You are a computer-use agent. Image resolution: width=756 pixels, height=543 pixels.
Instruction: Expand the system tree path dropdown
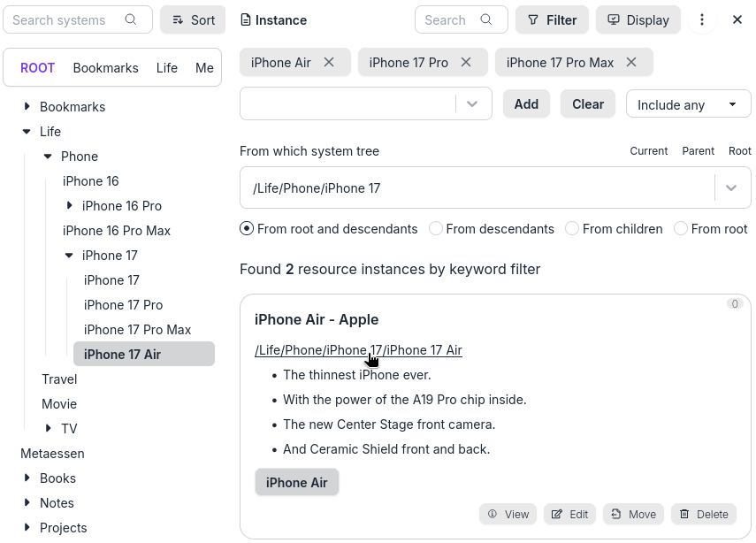731,188
